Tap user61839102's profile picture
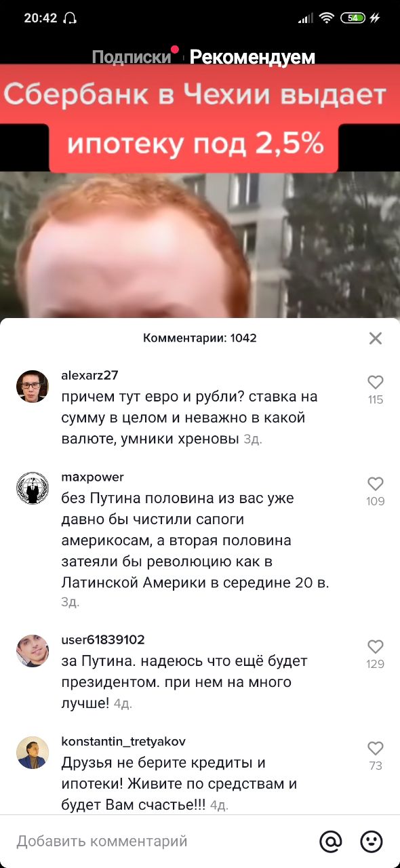Viewport: 400px width, 868px height. coord(33,651)
